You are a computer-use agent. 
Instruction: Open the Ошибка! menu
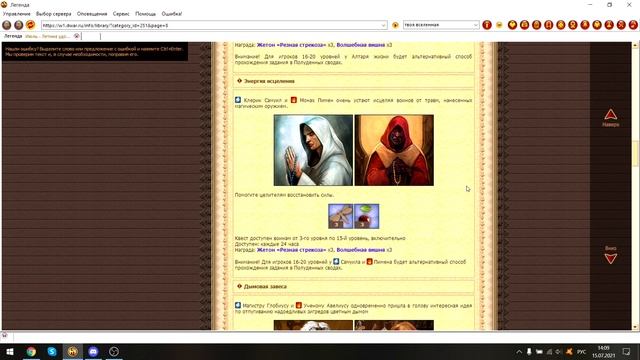172,14
